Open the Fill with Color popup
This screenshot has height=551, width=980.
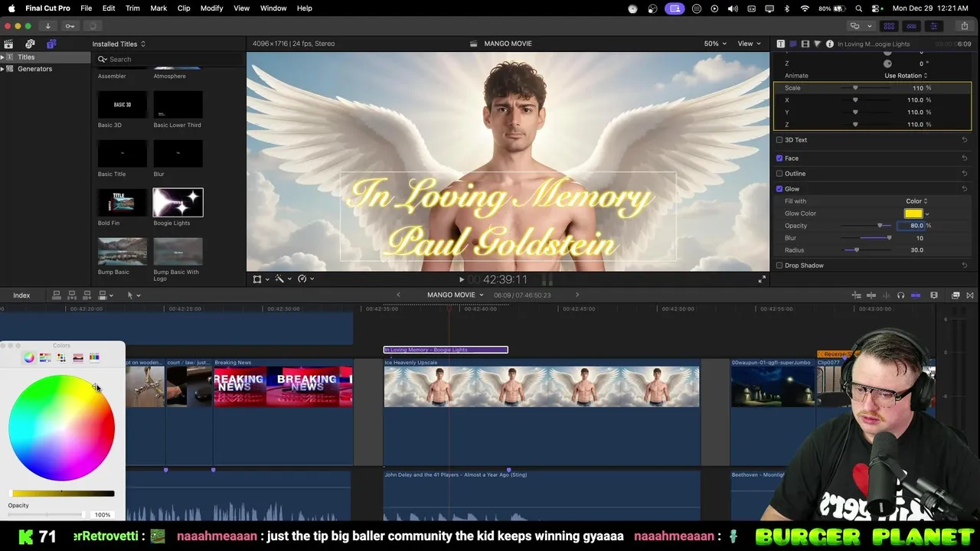[916, 201]
